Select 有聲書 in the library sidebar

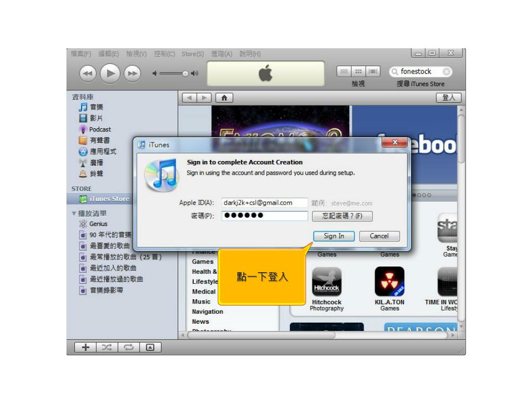point(100,140)
